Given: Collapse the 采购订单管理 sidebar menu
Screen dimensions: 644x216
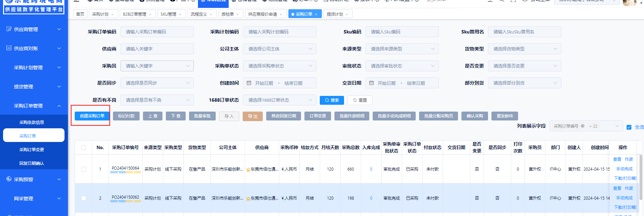Looking at the screenshot, I should pyautogui.click(x=34, y=106).
